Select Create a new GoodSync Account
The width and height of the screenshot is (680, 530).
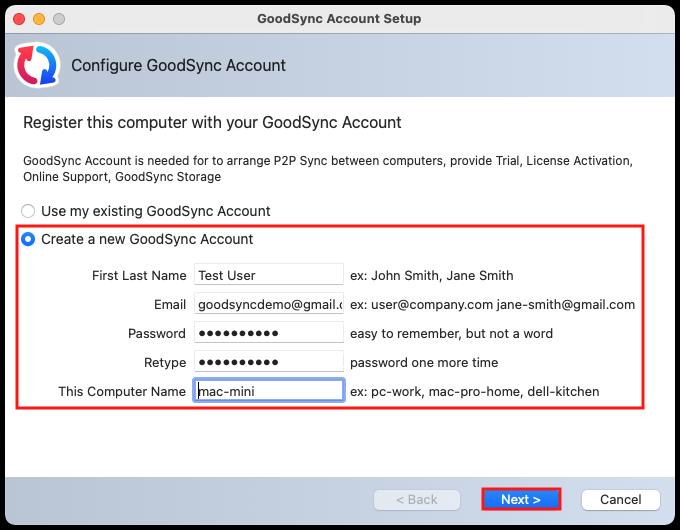(x=29, y=239)
